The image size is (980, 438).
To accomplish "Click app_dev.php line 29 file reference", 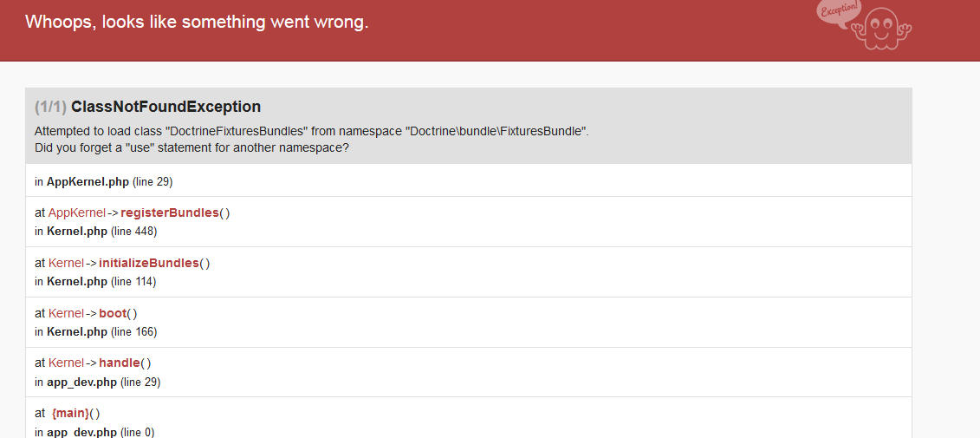I will [x=98, y=382].
